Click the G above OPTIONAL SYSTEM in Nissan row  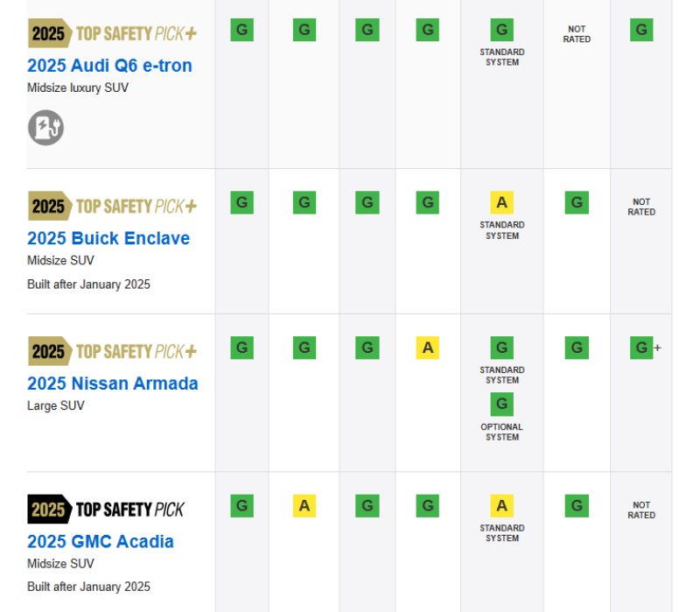point(501,404)
